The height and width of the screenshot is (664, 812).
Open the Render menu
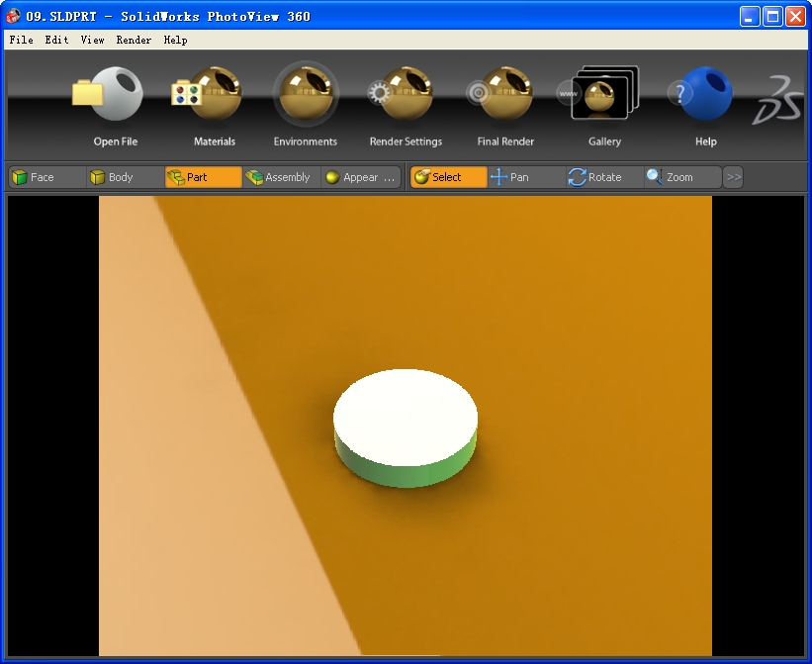pyautogui.click(x=134, y=40)
